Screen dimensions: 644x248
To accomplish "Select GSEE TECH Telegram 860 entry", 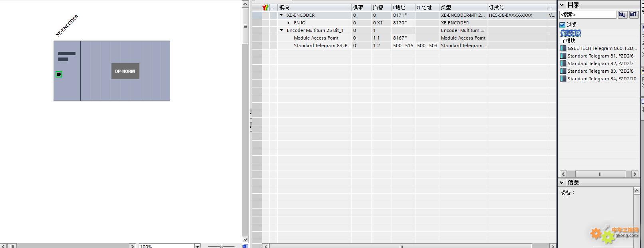I will point(602,48).
